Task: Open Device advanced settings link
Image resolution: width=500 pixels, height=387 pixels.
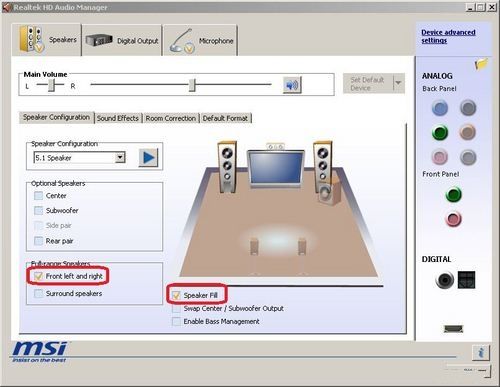Action: [x=448, y=36]
